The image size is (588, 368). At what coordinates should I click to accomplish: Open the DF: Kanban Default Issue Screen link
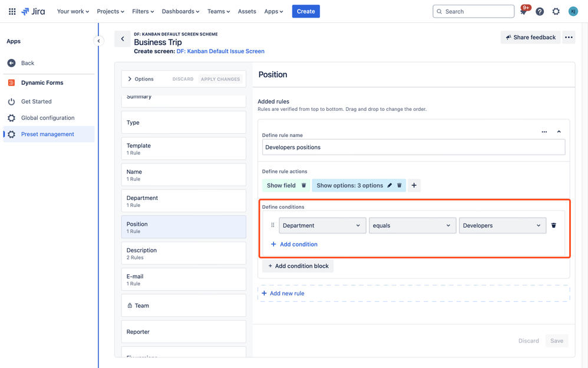pyautogui.click(x=220, y=51)
